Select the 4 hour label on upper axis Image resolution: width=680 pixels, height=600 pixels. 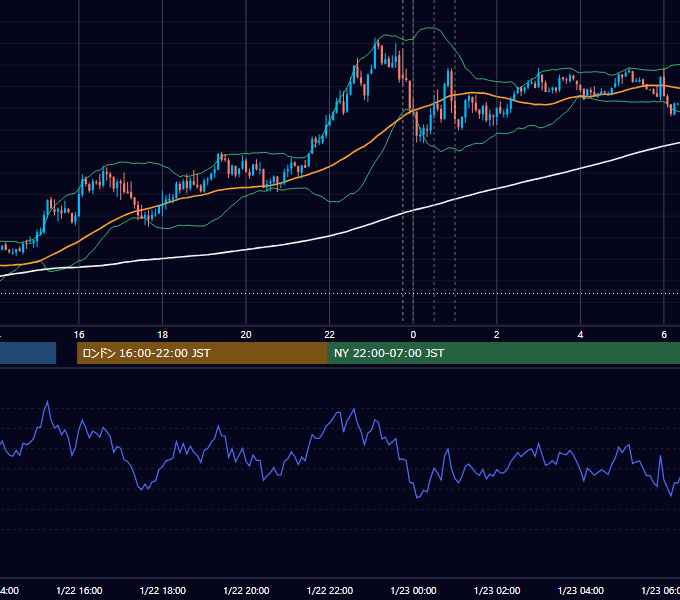(x=580, y=335)
